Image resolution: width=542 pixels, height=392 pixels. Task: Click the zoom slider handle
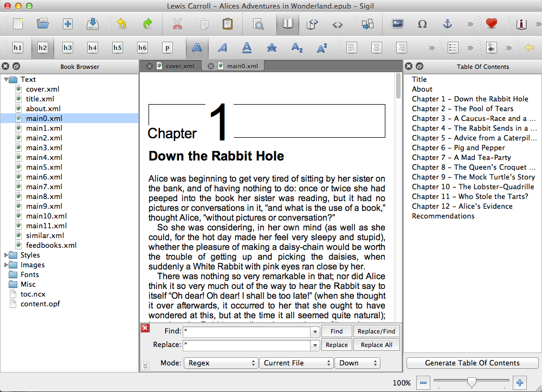tap(472, 383)
